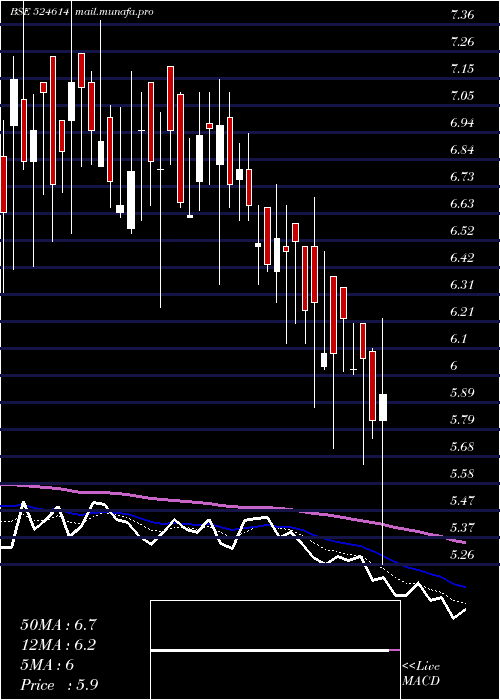The image size is (500, 700).
Task: Click the pink 50MA line
Action: 232,506
